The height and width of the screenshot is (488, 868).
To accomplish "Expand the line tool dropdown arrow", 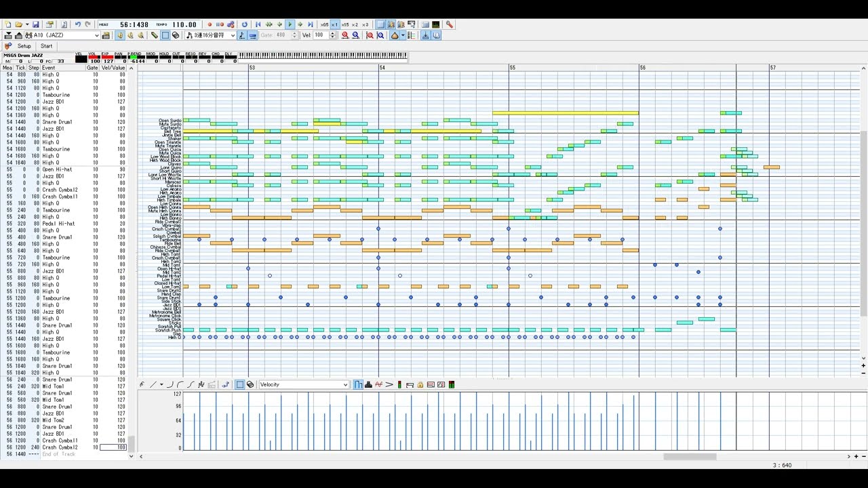I will pyautogui.click(x=161, y=384).
